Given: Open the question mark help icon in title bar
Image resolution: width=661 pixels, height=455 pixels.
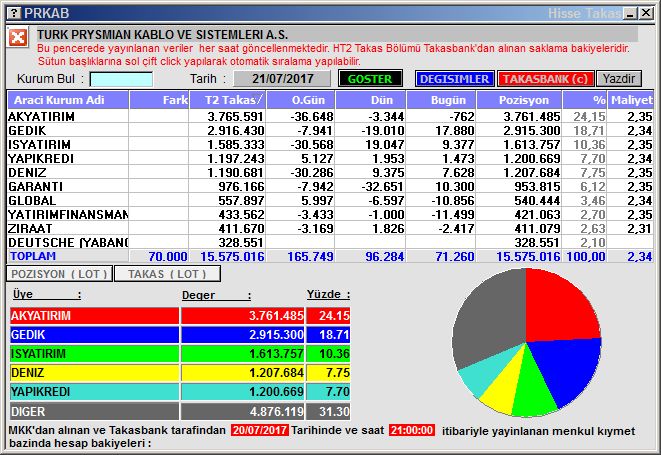Looking at the screenshot, I should (x=14, y=13).
